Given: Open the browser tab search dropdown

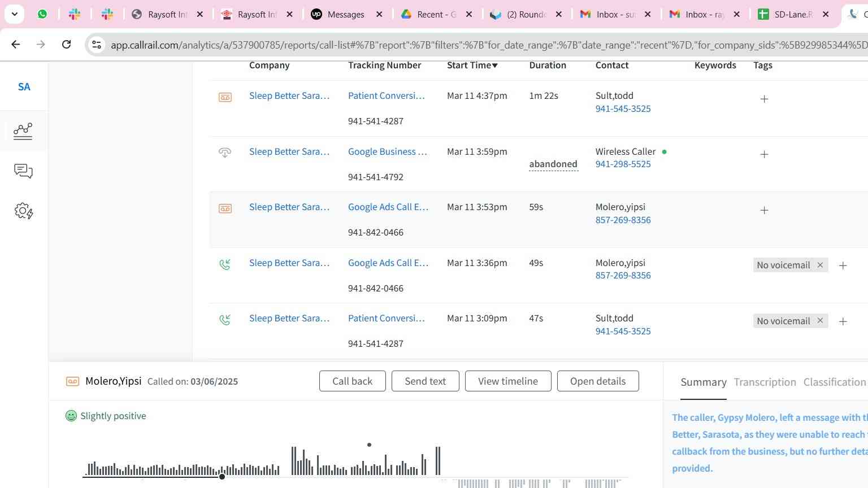Looking at the screenshot, I should [14, 14].
